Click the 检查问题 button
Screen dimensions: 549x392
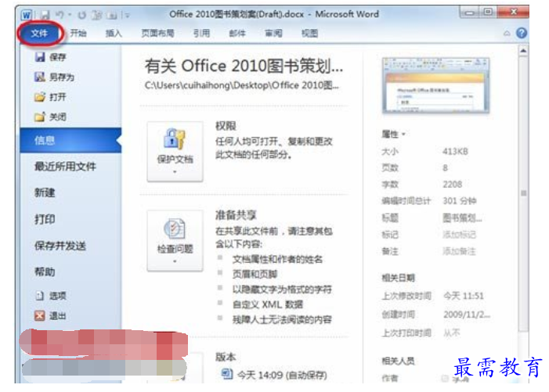tap(175, 240)
